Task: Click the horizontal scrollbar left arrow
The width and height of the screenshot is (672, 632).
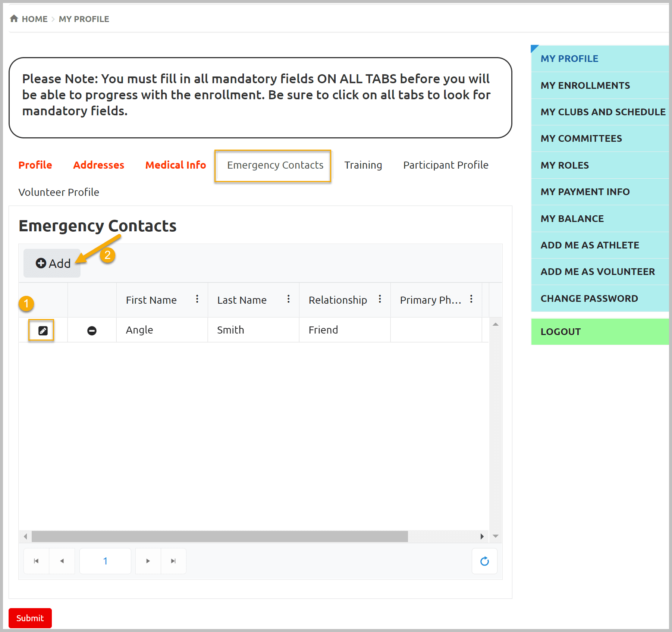Action: click(x=25, y=536)
